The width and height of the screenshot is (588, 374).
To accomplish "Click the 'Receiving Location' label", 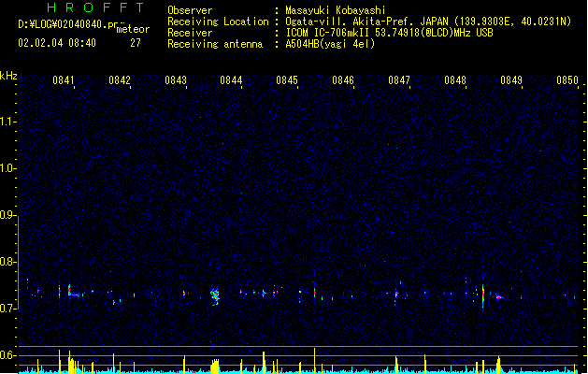I will 218,22.
